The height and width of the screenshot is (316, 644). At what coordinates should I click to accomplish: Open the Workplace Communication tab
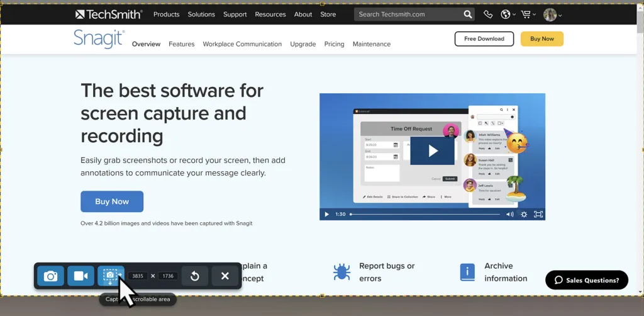[242, 44]
